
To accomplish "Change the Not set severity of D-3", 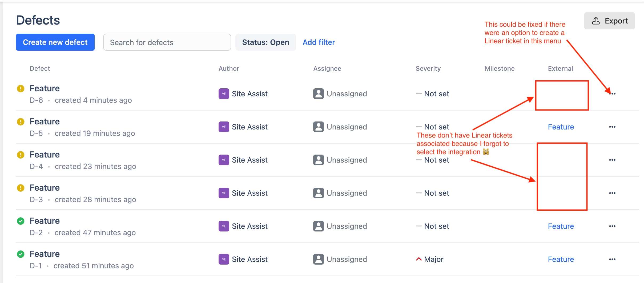I will [432, 193].
